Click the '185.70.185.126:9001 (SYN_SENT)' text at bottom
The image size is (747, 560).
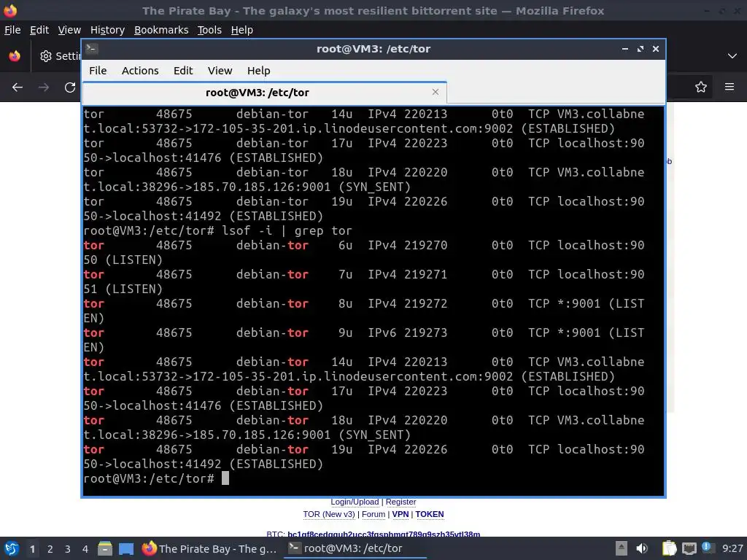(301, 435)
